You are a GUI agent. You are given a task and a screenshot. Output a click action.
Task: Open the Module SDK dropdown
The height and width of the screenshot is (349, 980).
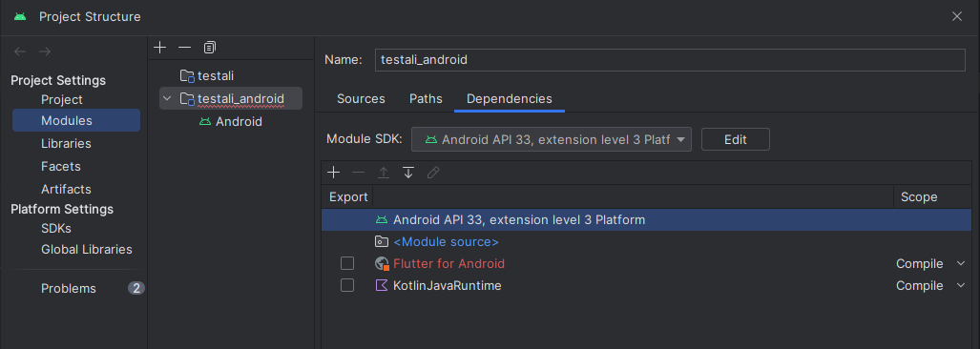point(552,140)
